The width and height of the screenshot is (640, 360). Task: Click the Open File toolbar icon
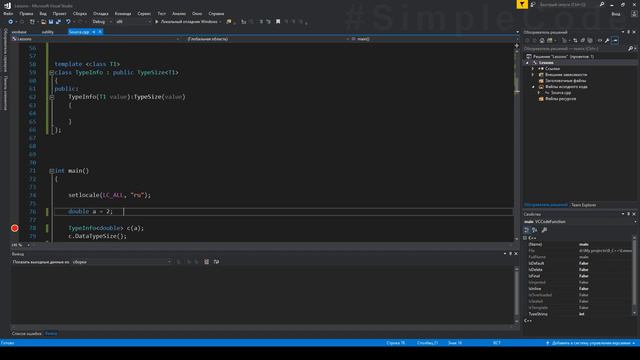click(43, 22)
